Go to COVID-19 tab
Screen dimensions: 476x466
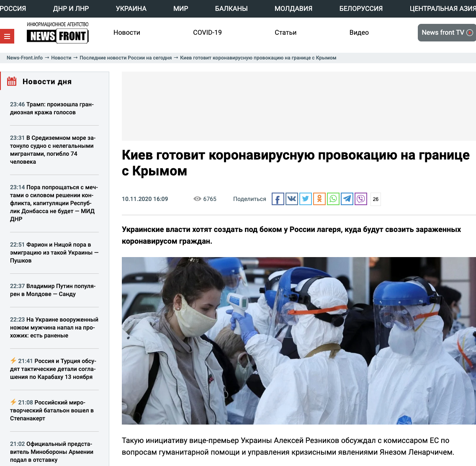207,33
